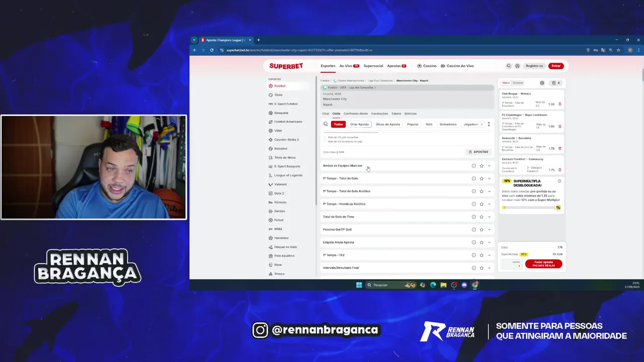
Task: Click the Entrar button
Action: [556, 66]
